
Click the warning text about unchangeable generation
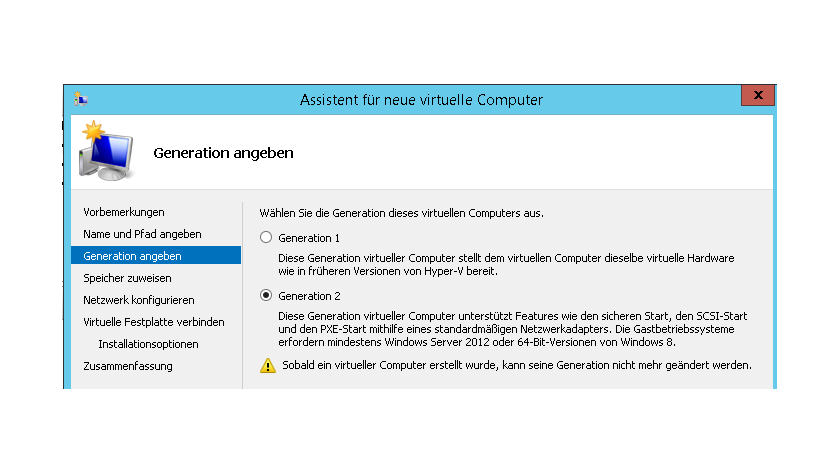point(516,365)
